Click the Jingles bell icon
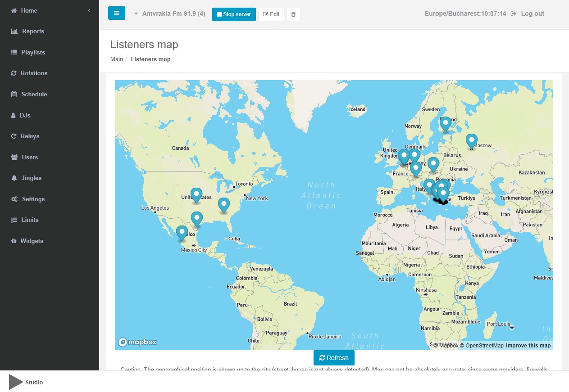 [14, 178]
